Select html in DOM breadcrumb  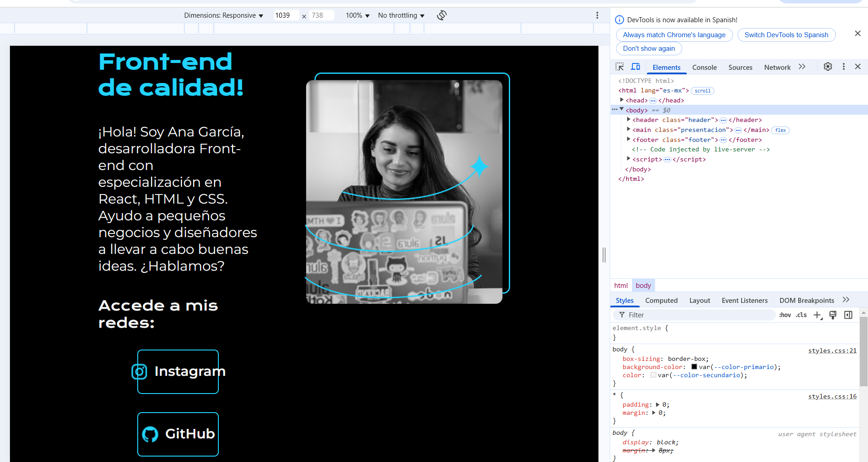[x=621, y=286]
